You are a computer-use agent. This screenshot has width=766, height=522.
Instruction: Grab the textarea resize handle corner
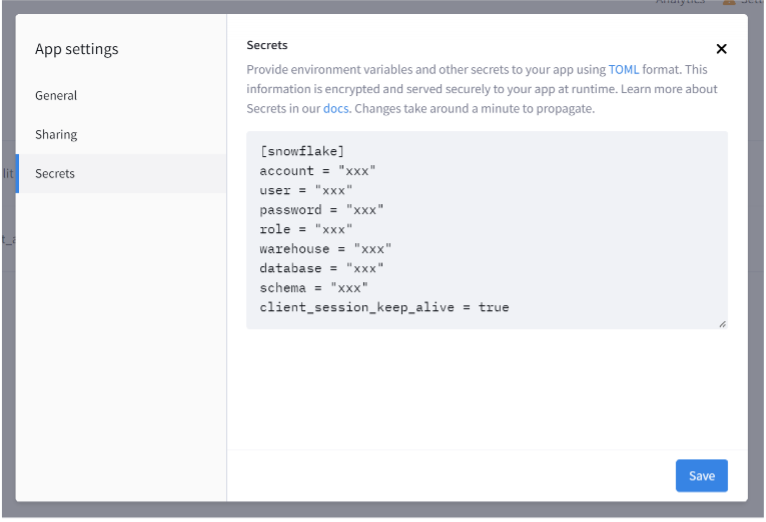pyautogui.click(x=722, y=324)
